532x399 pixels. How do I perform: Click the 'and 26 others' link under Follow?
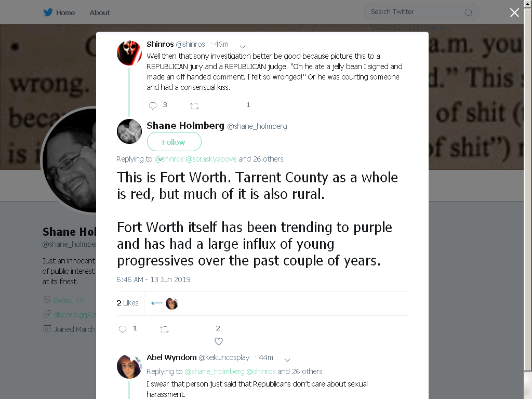pos(261,159)
